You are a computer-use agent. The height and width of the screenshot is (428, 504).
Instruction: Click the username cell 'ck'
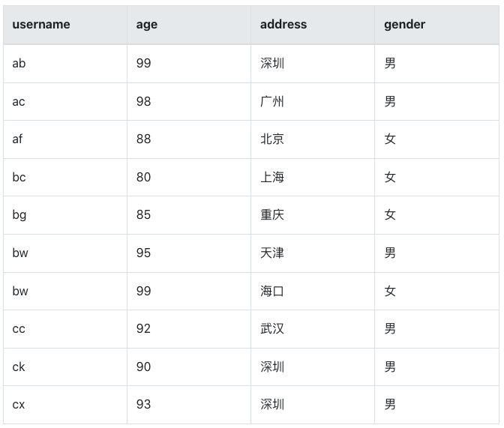tap(19, 367)
